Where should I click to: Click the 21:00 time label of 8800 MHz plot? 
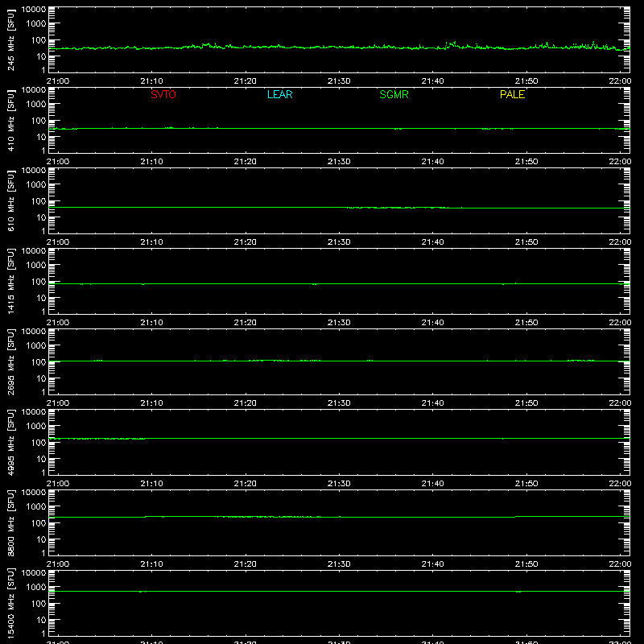coord(58,564)
